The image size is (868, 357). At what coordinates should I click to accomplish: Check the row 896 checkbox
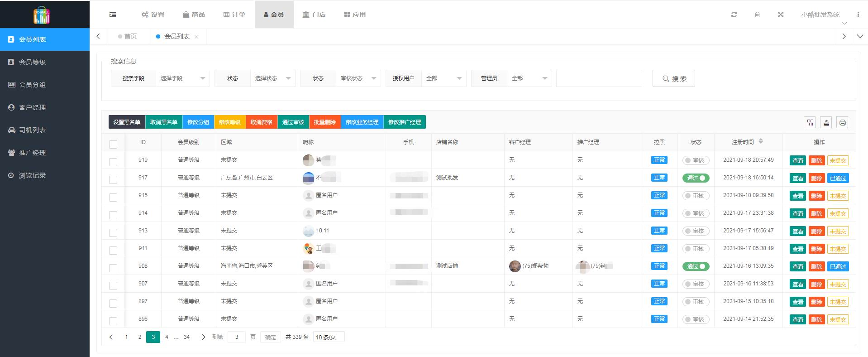113,321
